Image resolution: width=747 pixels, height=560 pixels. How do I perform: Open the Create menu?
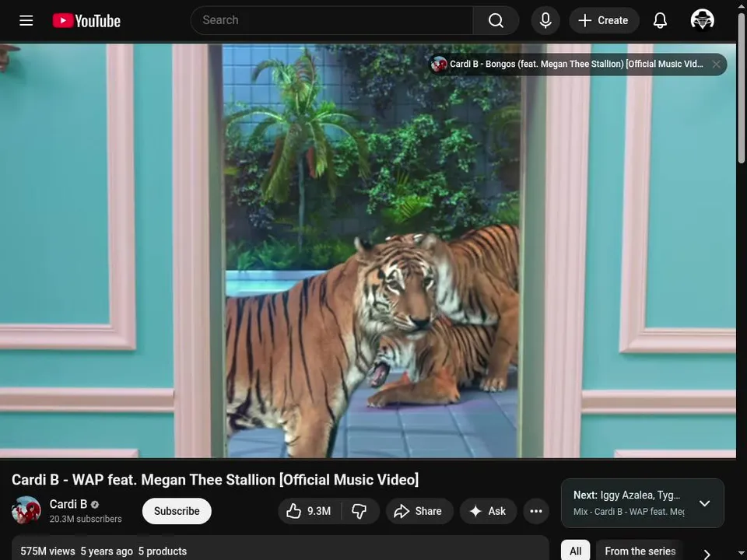(604, 20)
